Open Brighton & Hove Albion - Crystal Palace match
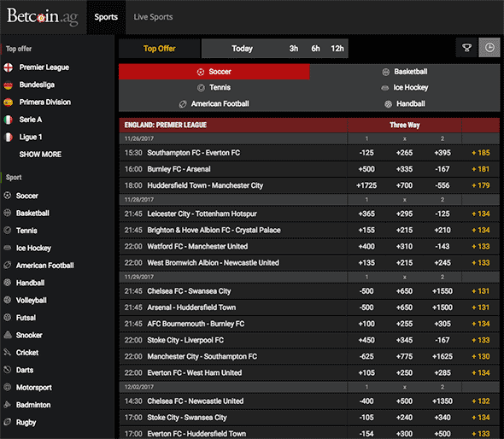The width and height of the screenshot is (504, 439). (x=214, y=230)
